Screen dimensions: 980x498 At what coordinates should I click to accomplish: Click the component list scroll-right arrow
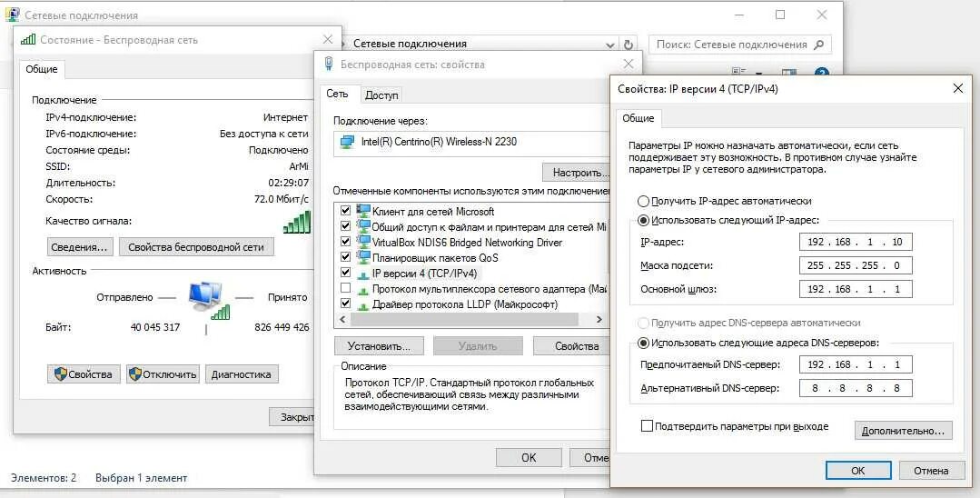(x=599, y=319)
